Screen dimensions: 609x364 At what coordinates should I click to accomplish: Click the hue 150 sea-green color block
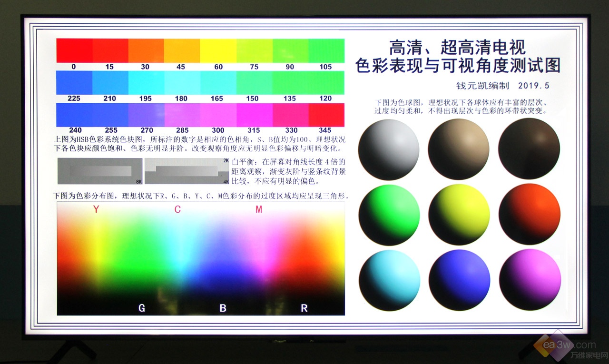click(255, 83)
